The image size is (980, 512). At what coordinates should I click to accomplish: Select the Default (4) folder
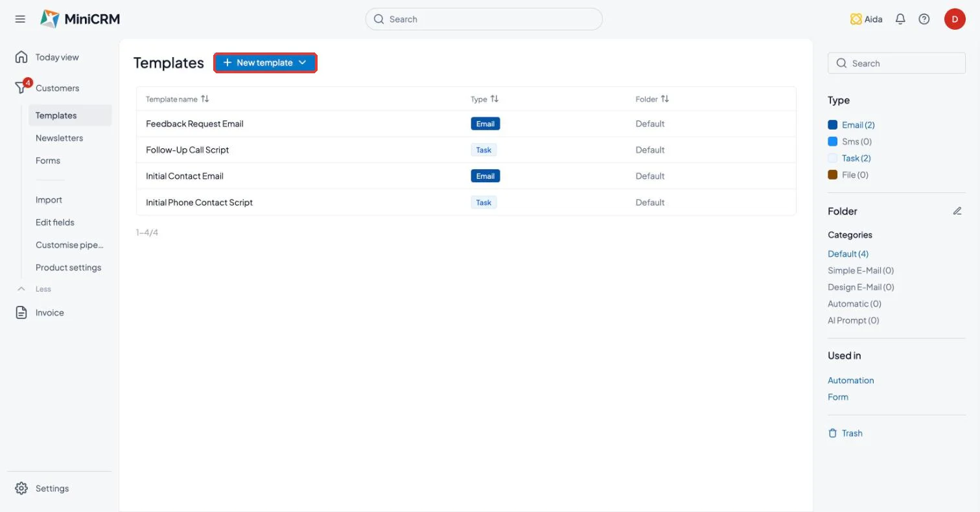tap(848, 254)
